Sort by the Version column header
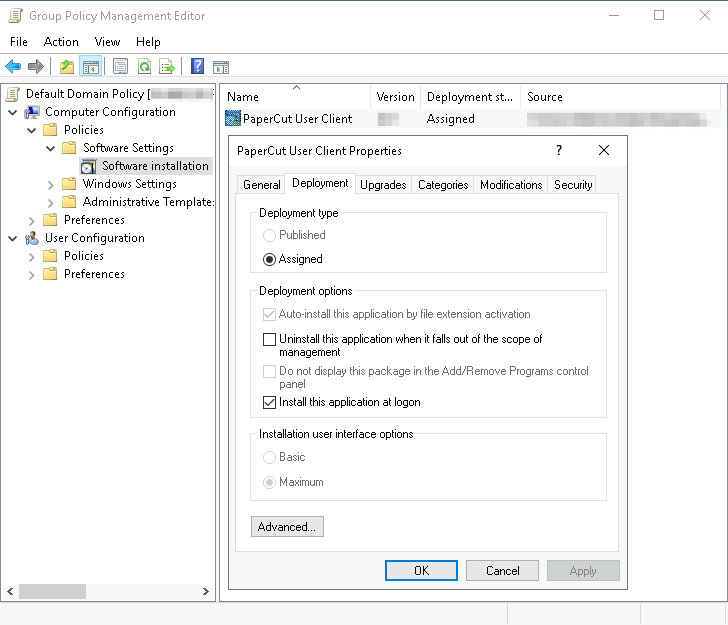Image resolution: width=728 pixels, height=625 pixels. click(x=395, y=97)
